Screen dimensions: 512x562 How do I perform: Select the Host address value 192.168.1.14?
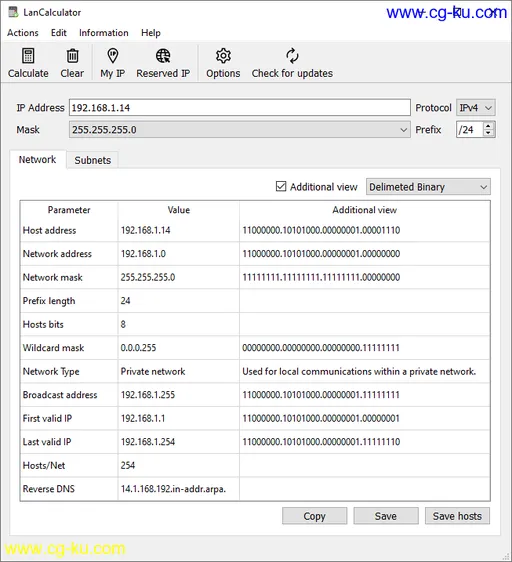(179, 230)
